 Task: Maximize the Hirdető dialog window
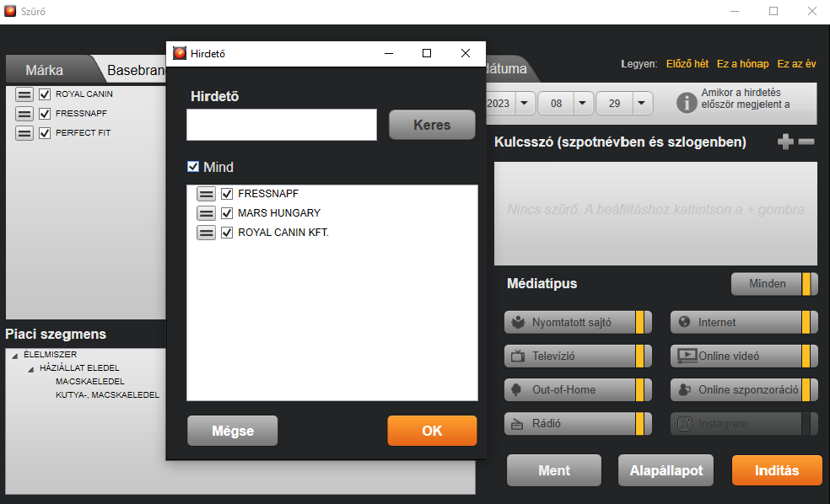427,53
